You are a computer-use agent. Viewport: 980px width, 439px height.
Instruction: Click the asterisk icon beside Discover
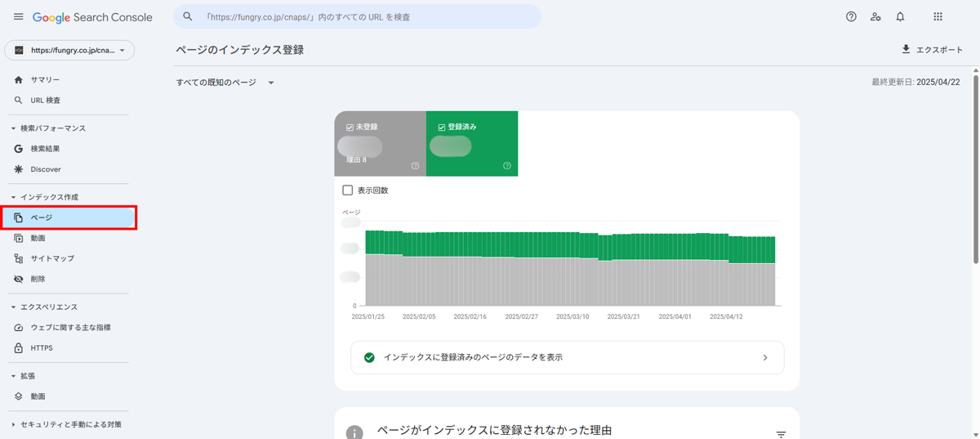pyautogui.click(x=19, y=169)
